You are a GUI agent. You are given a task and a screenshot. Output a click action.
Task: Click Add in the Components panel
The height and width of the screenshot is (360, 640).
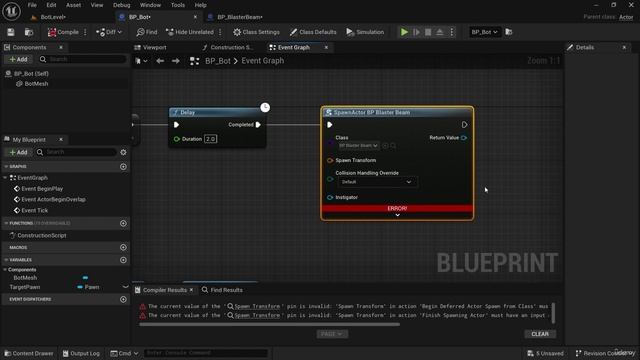point(18,60)
